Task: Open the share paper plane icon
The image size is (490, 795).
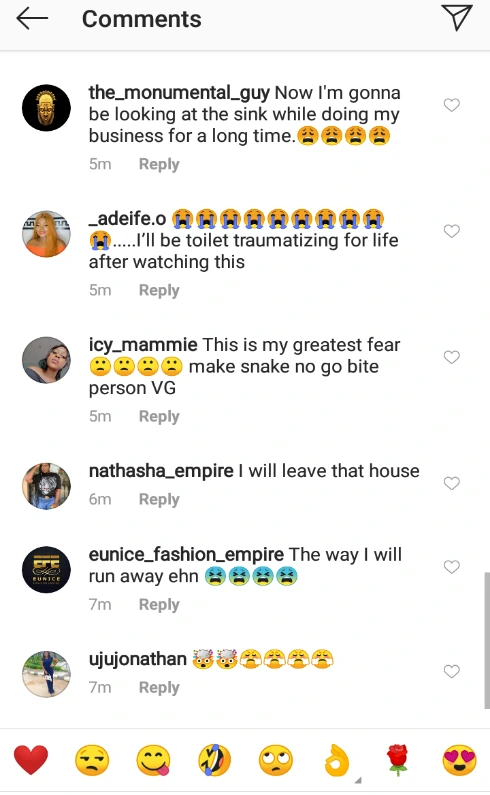Action: tap(457, 18)
